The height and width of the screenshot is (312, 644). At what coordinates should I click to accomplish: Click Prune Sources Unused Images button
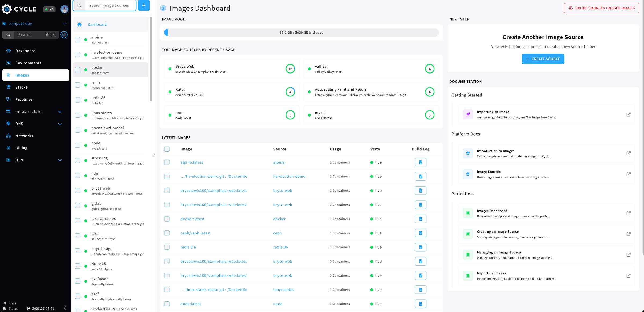click(601, 8)
